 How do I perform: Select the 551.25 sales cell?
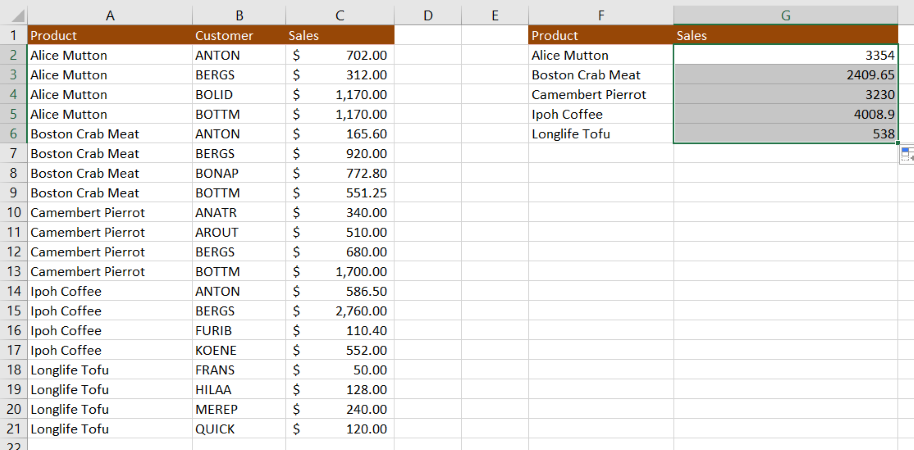click(340, 192)
